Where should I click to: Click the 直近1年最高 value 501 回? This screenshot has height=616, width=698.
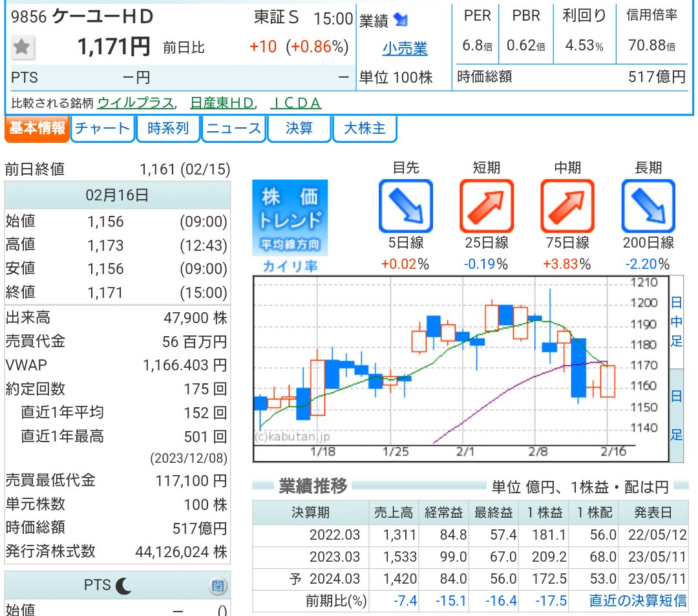click(206, 437)
